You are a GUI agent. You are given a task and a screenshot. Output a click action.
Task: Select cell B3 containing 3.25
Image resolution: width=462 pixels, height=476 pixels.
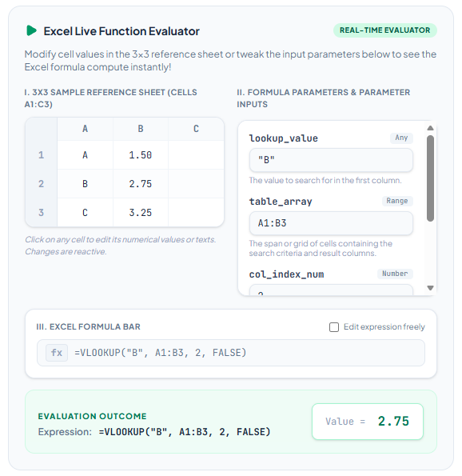tap(141, 213)
